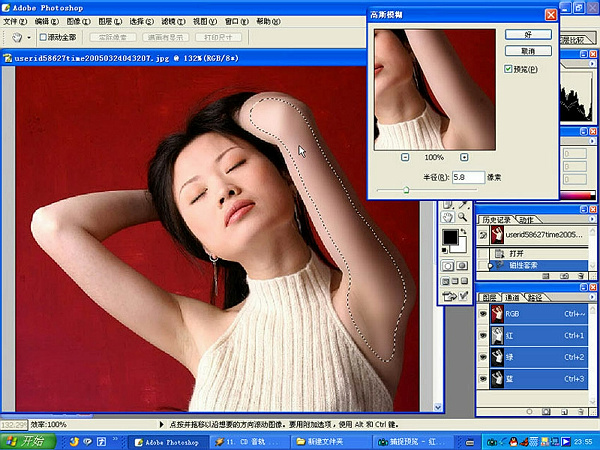Switch to Quick Mask mode icon

(x=463, y=265)
